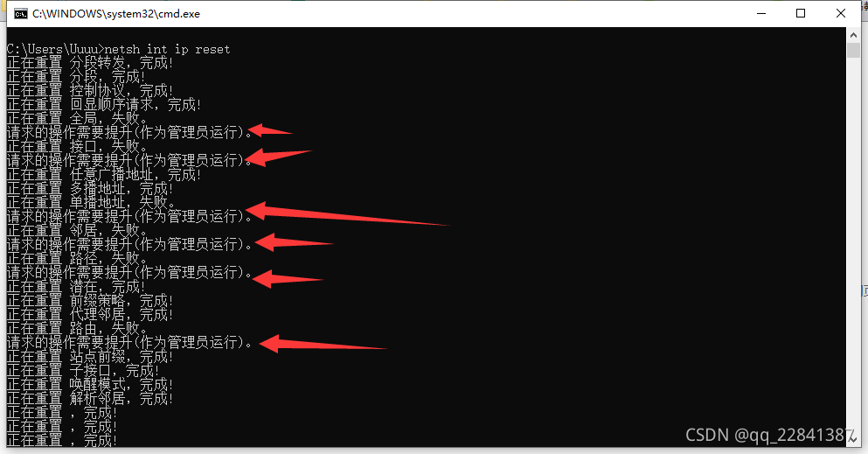The image size is (868, 454).
Task: Click the CSDN watermark text
Action: tap(769, 435)
